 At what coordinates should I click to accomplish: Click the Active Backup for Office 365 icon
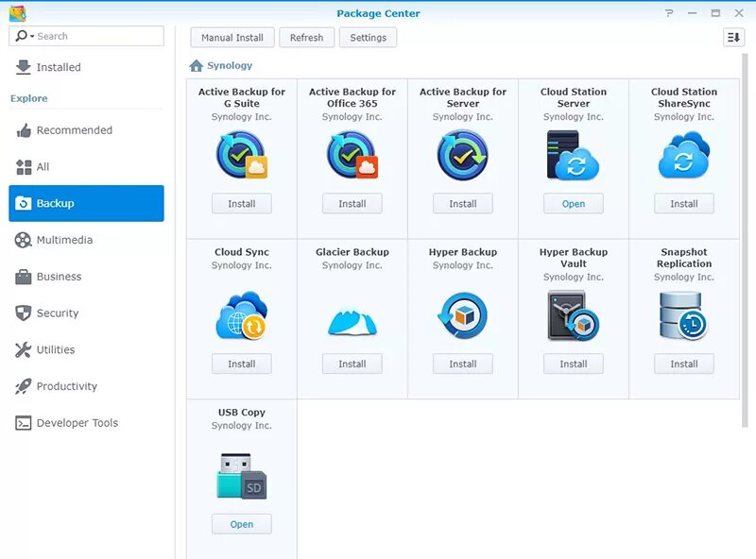click(x=352, y=155)
